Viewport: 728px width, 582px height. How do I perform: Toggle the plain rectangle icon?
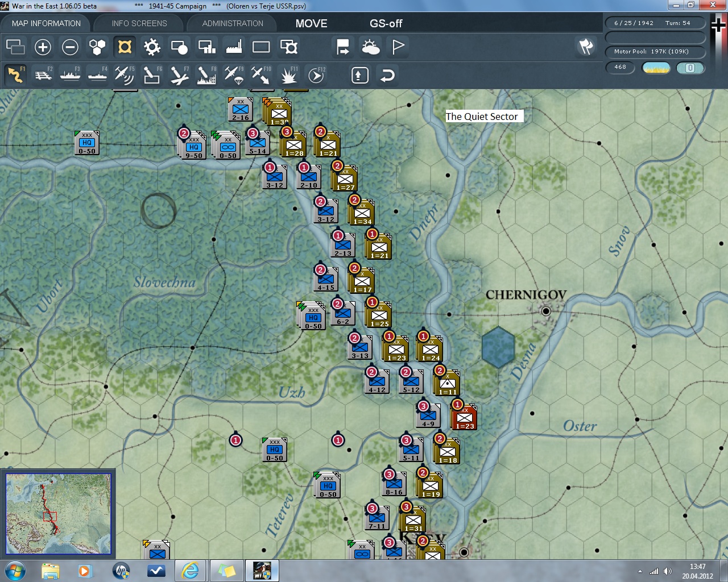coord(261,47)
